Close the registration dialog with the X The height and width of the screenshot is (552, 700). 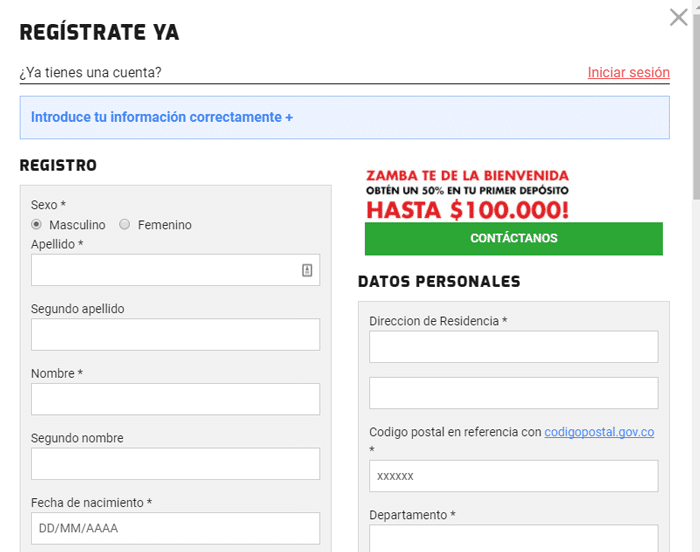(x=678, y=18)
